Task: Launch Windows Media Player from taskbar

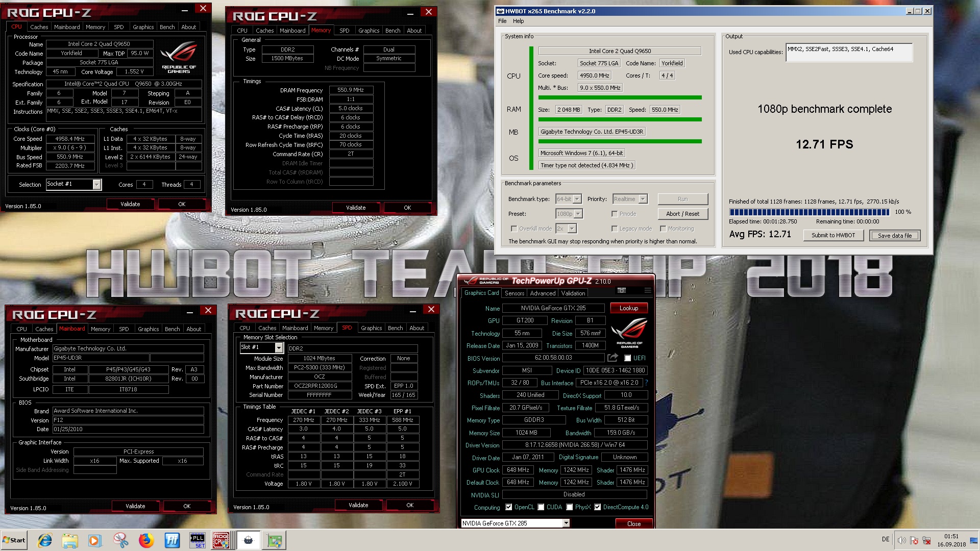Action: [x=95, y=540]
